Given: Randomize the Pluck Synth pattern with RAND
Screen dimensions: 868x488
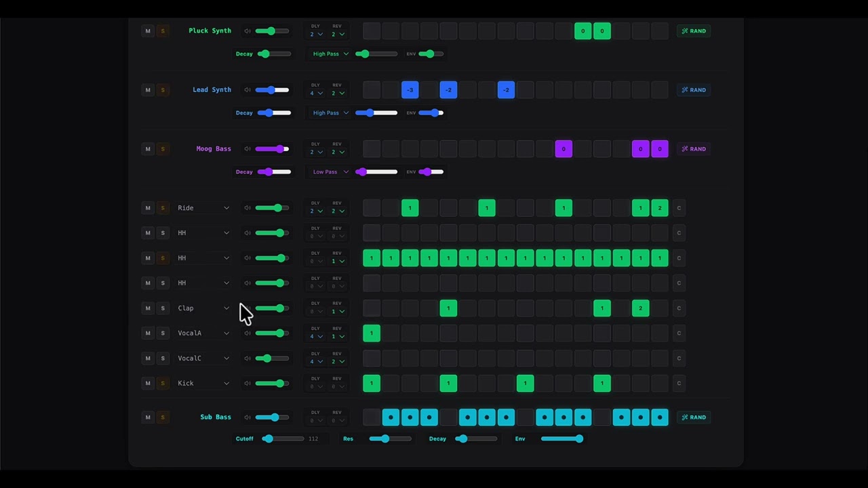Looking at the screenshot, I should 694,31.
